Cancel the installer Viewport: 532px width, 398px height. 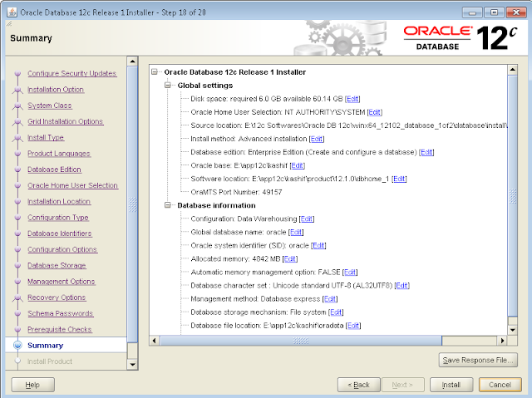pyautogui.click(x=500, y=385)
